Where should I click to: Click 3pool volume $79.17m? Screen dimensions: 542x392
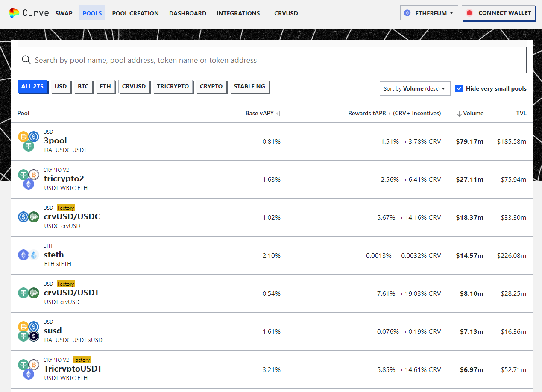(x=470, y=142)
